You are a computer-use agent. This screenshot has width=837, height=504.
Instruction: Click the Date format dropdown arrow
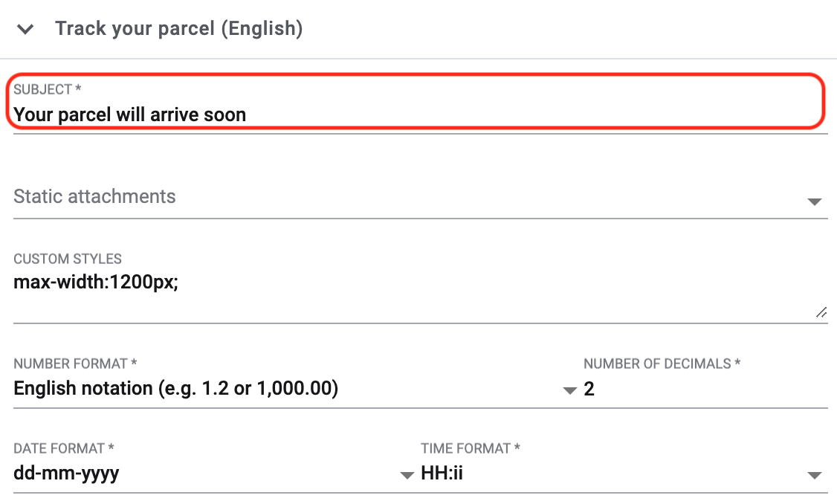click(407, 475)
